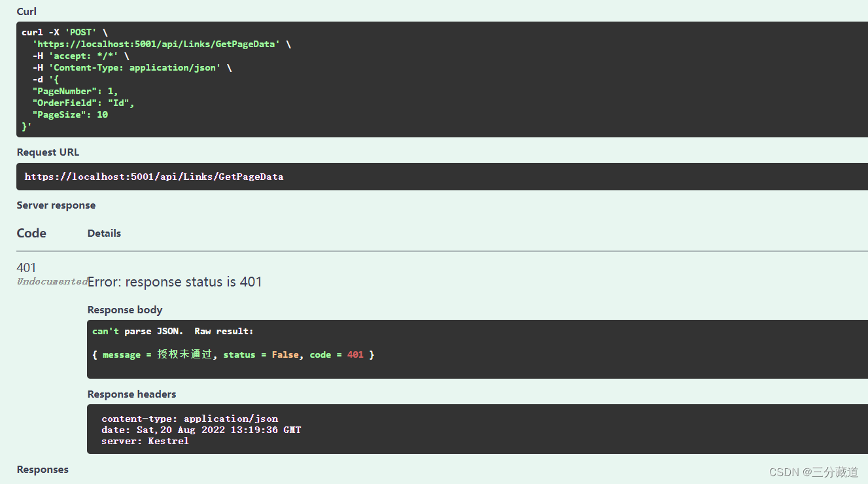The width and height of the screenshot is (868, 484).
Task: Click the can't parse JSON raw result message
Action: tap(173, 331)
